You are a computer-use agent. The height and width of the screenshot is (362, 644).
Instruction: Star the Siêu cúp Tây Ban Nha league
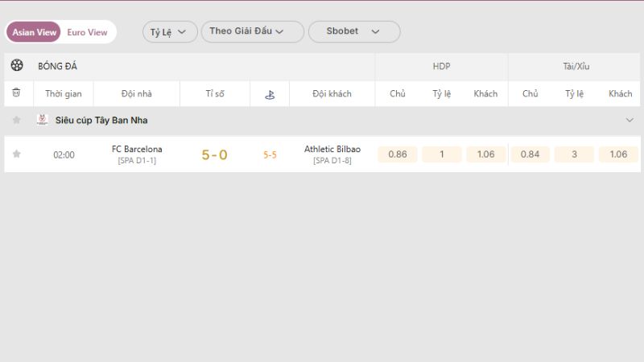coord(16,120)
